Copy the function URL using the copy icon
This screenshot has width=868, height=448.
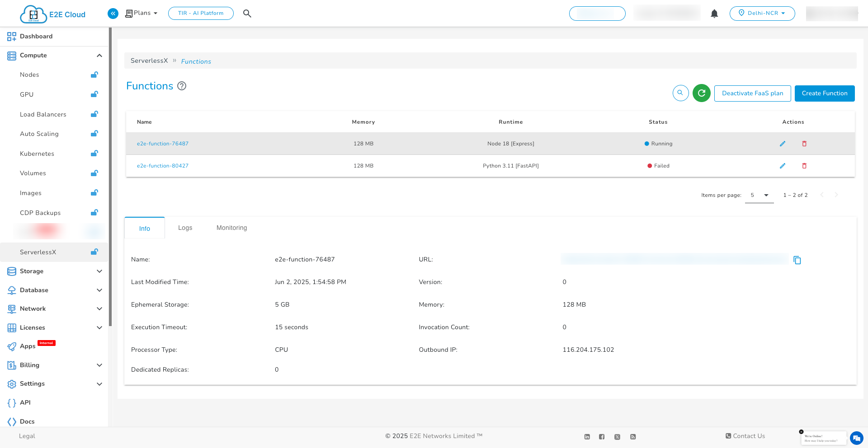pos(797,260)
